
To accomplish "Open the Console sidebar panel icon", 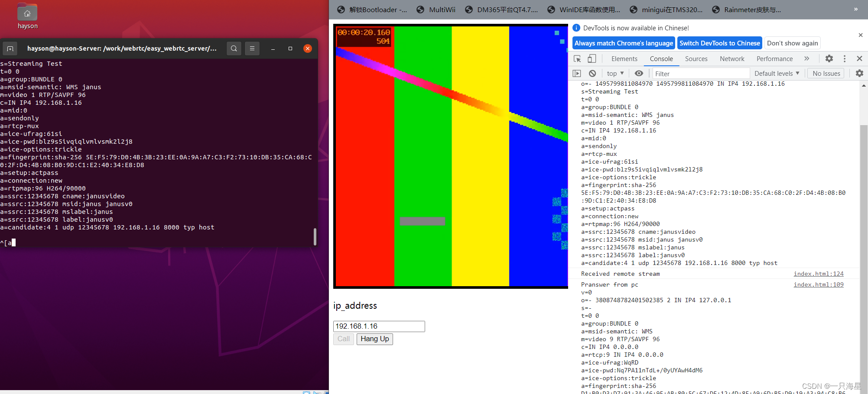I will 577,73.
